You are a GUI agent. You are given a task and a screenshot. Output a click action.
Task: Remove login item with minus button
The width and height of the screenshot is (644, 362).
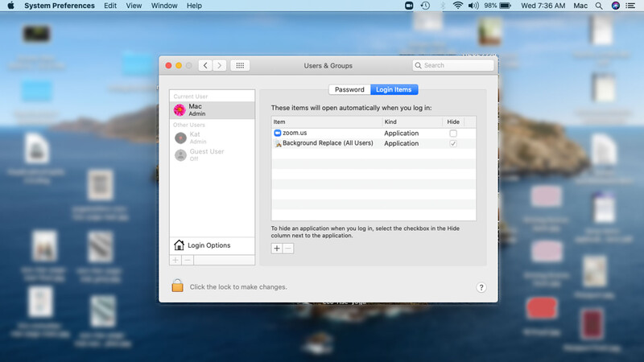[x=288, y=249]
